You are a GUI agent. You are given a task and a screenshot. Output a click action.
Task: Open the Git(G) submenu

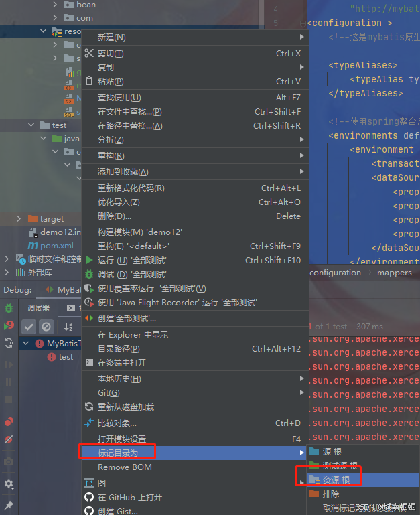point(195,392)
